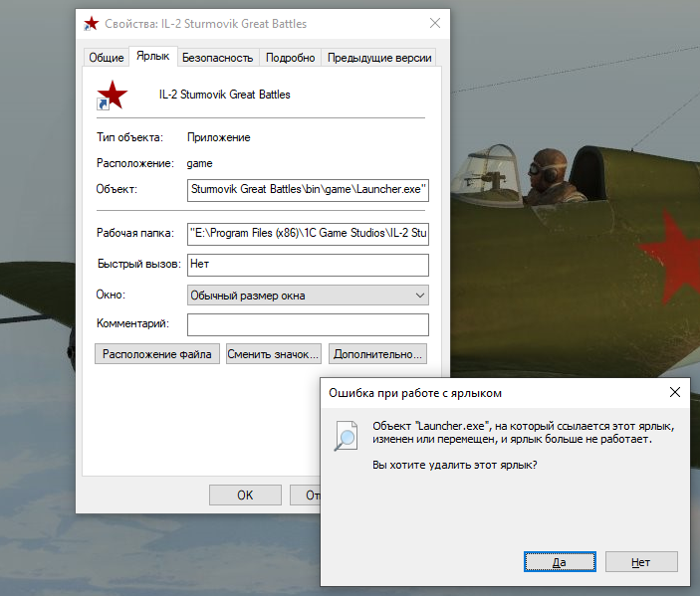Image resolution: width=700 pixels, height=596 pixels.
Task: Click the partially hidden Отмена button
Action: 306,496
